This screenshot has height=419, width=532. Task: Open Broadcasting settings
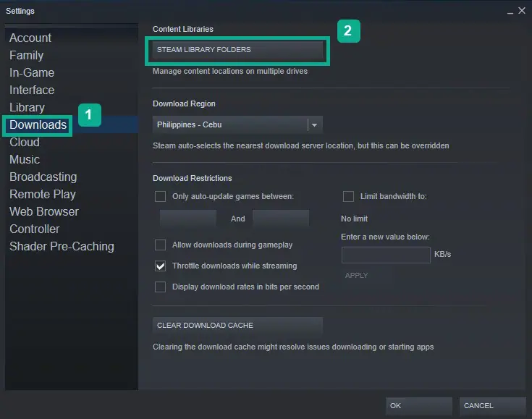tap(43, 177)
